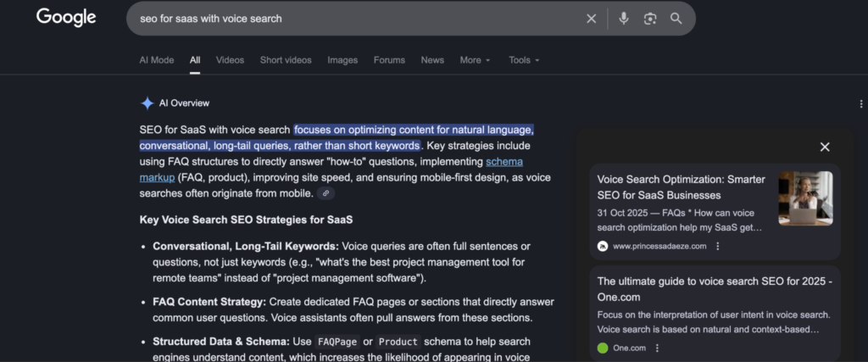Click the AI Overview sparkle icon
Viewport: 868px width, 362px height.
(147, 103)
